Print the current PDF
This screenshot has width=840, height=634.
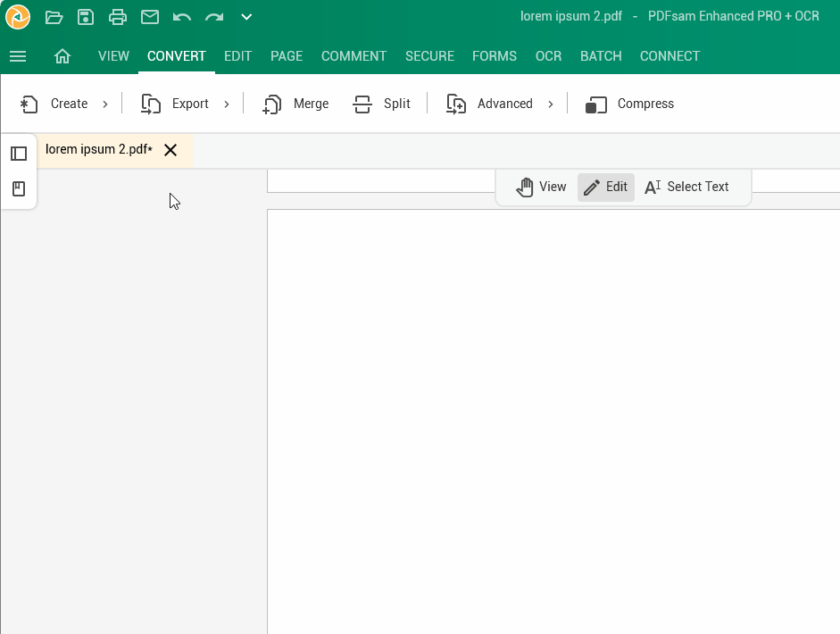(x=117, y=16)
